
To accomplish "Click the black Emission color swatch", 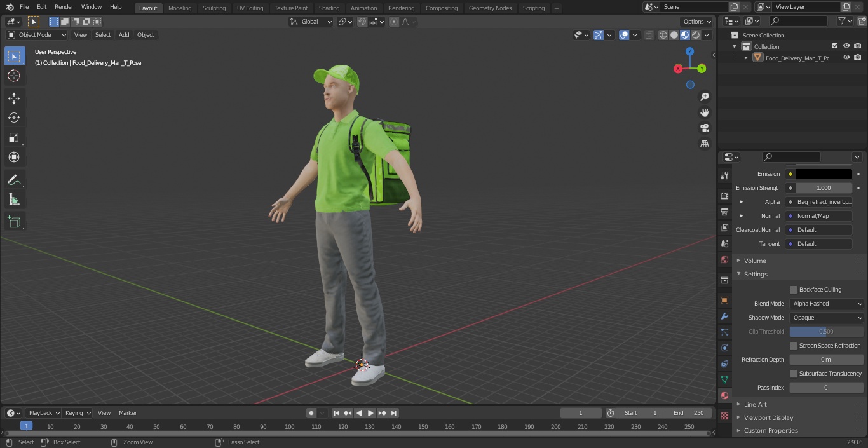I will (824, 174).
